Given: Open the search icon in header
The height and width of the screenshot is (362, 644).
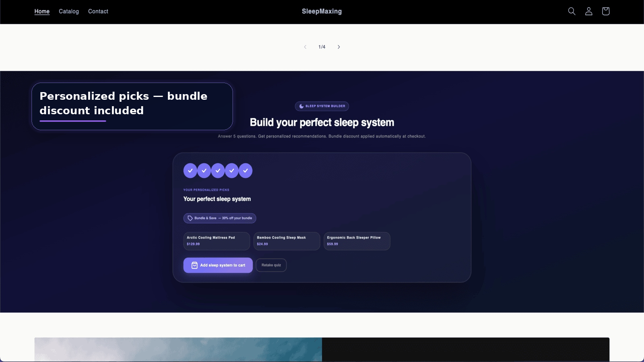Looking at the screenshot, I should pyautogui.click(x=572, y=11).
